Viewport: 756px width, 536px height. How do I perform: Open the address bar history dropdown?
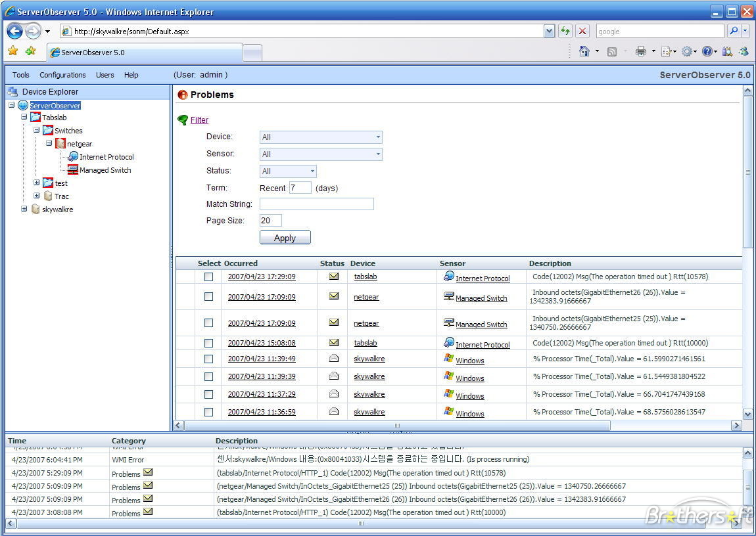(x=549, y=32)
